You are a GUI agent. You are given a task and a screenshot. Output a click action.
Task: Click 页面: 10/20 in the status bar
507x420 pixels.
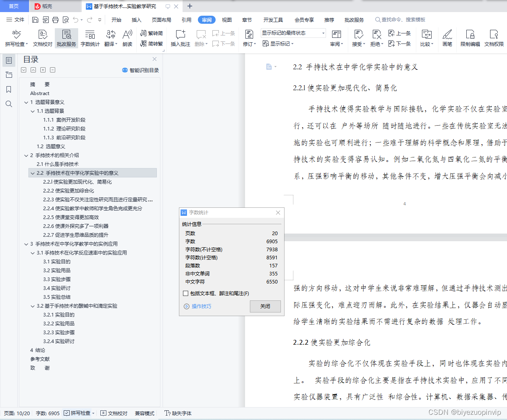(17, 413)
